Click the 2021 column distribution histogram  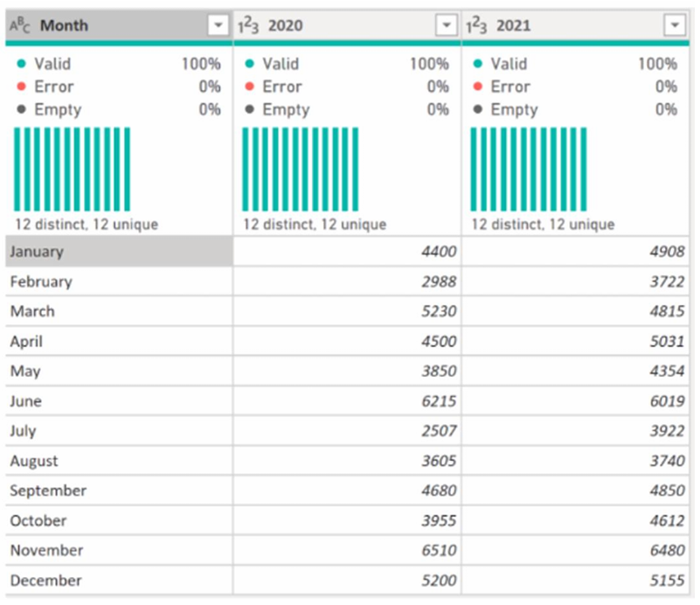[x=529, y=169]
